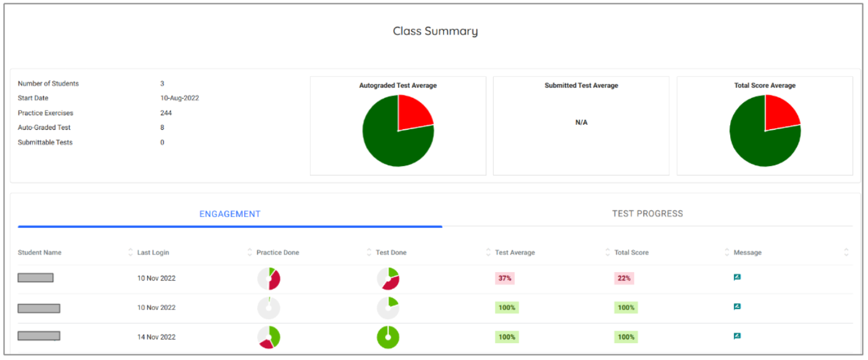Click the message icon in the third row
The width and height of the screenshot is (868, 360).
[x=737, y=335]
